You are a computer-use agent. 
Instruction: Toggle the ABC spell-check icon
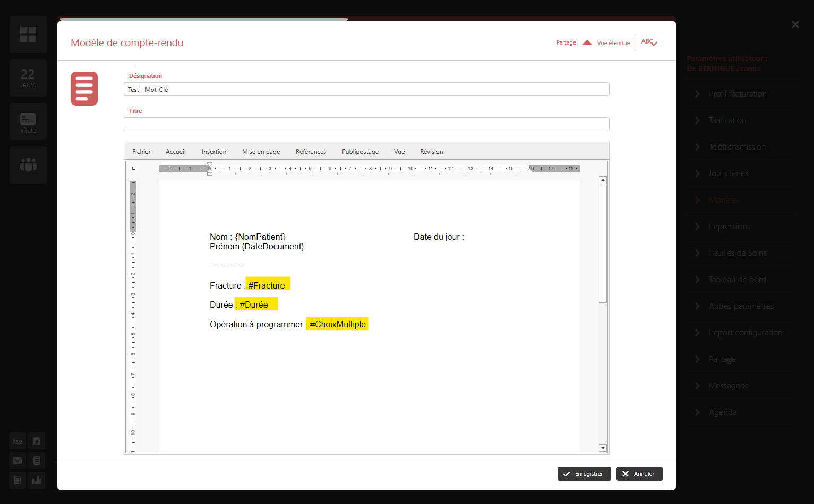[x=649, y=42]
